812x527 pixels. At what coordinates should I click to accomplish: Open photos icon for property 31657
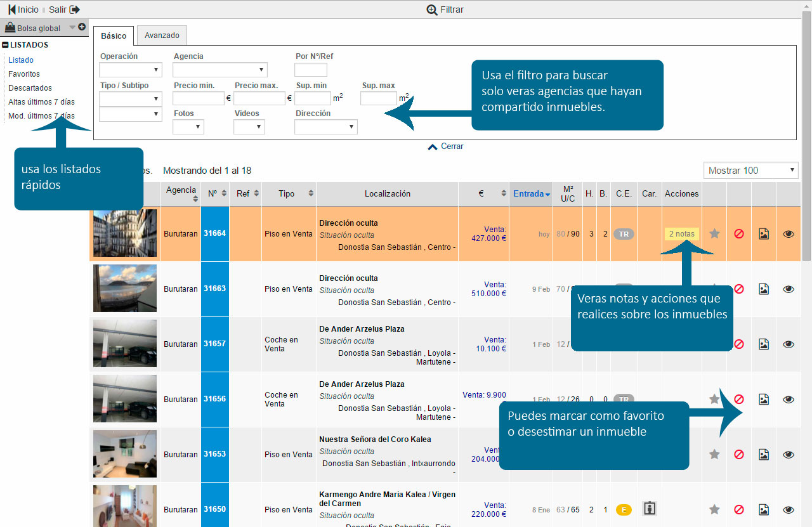pyautogui.click(x=764, y=344)
